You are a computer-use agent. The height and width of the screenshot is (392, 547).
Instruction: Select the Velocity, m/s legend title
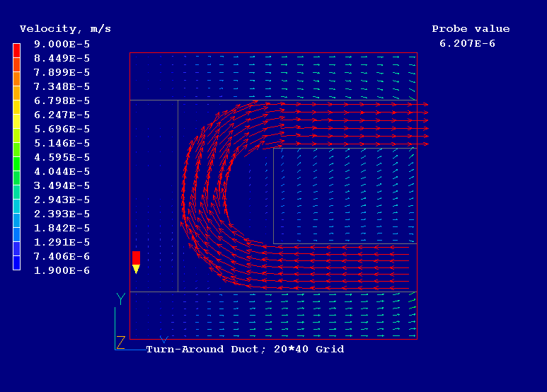[65, 29]
